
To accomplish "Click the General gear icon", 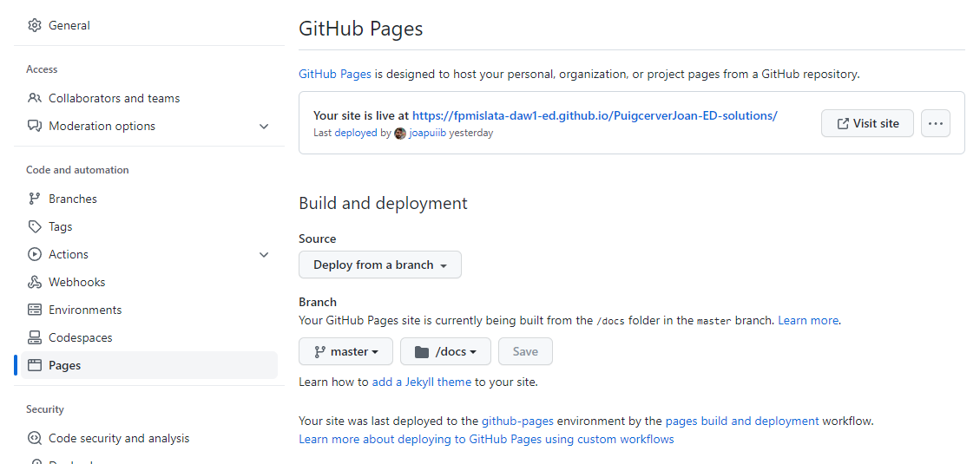I will pyautogui.click(x=35, y=26).
